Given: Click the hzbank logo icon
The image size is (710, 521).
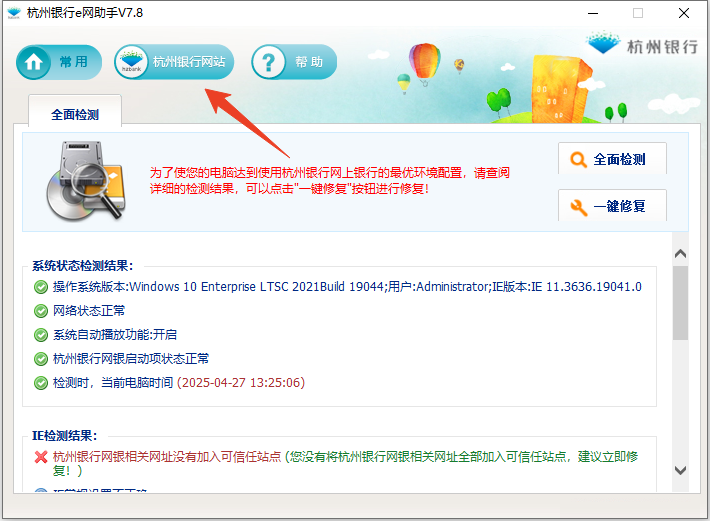Looking at the screenshot, I should click(x=131, y=62).
